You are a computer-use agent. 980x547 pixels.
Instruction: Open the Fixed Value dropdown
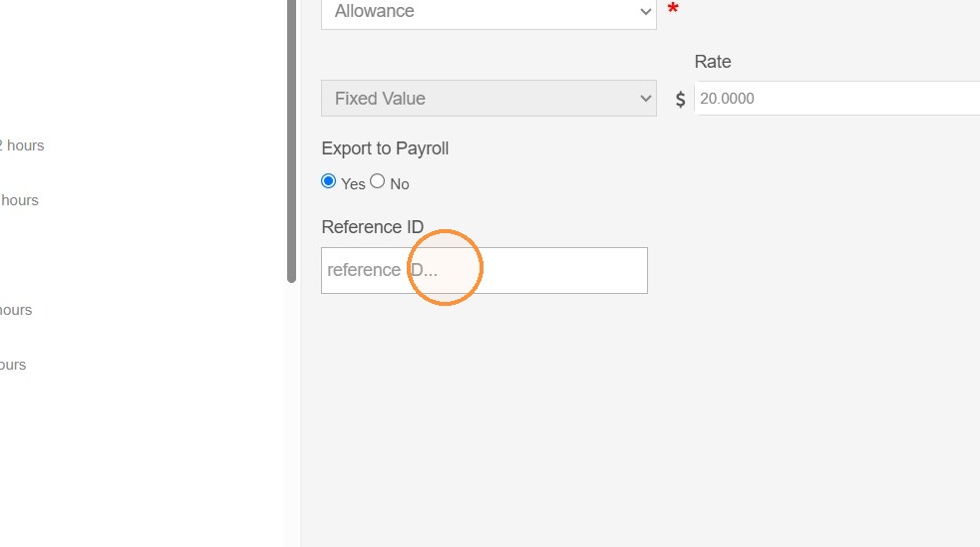click(x=489, y=98)
